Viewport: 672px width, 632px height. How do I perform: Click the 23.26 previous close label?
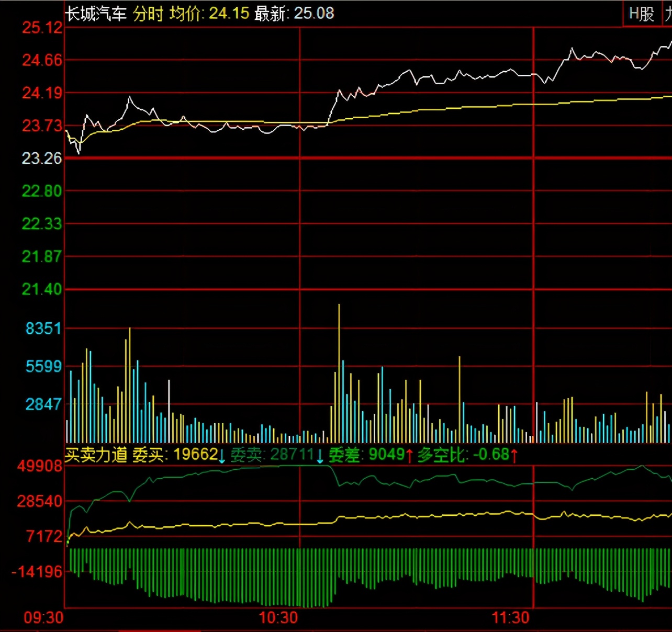[42, 158]
